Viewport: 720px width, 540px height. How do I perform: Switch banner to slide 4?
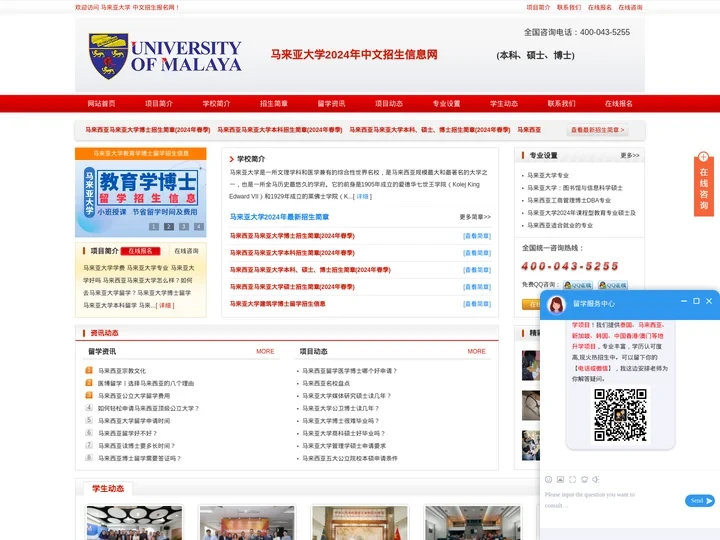coord(199,226)
